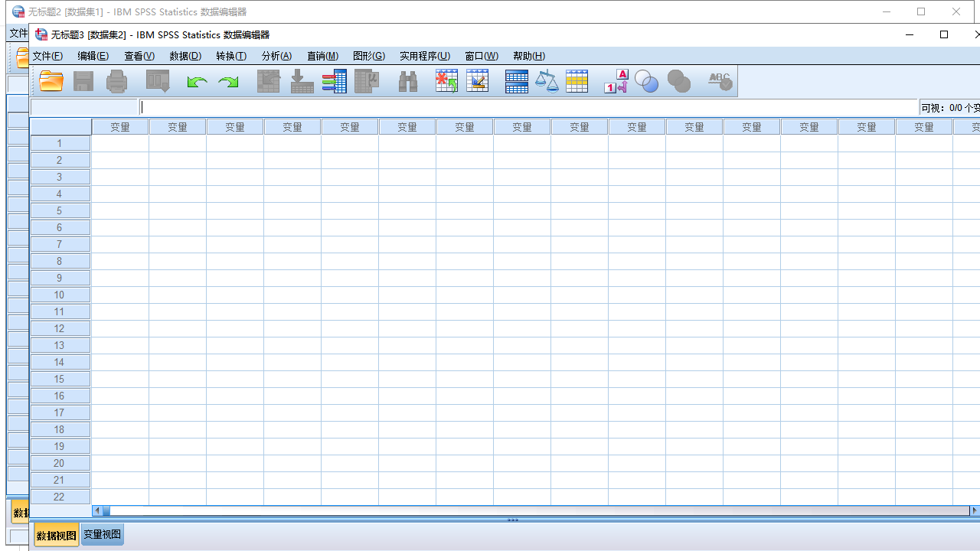This screenshot has width=980, height=551.
Task: Switch to 变量视图 tab
Action: 103,534
